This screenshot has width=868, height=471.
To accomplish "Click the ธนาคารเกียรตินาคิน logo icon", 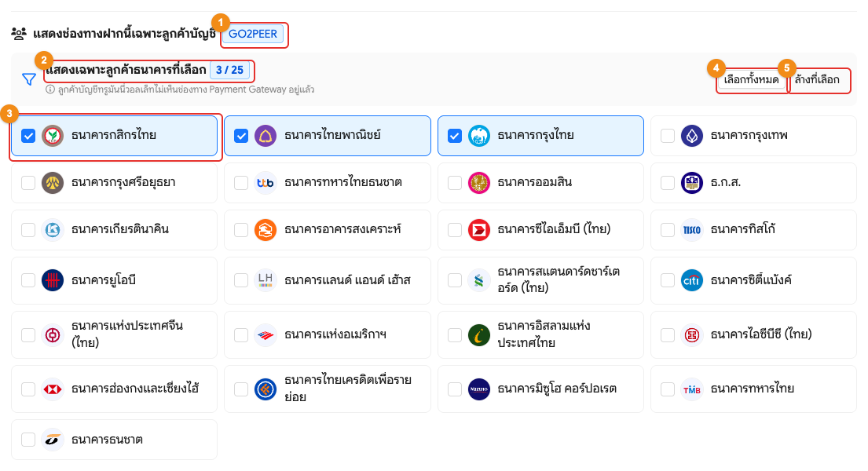I will click(53, 230).
